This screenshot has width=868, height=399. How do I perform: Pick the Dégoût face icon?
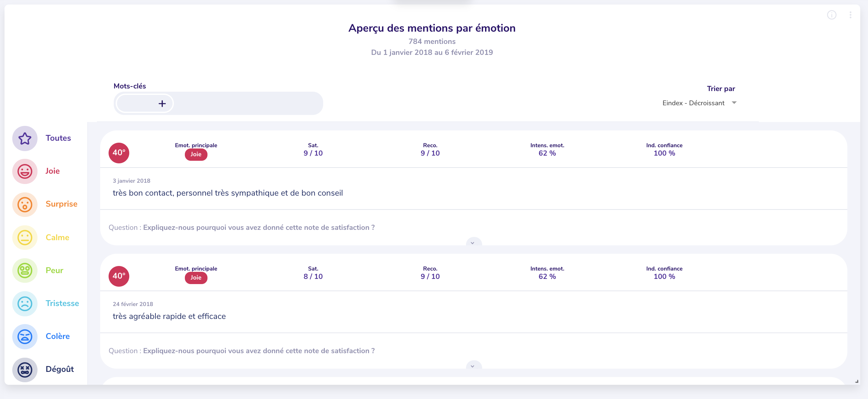pos(25,369)
